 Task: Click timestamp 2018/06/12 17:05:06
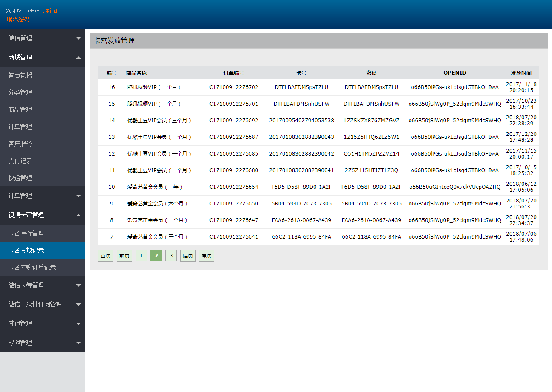521,187
